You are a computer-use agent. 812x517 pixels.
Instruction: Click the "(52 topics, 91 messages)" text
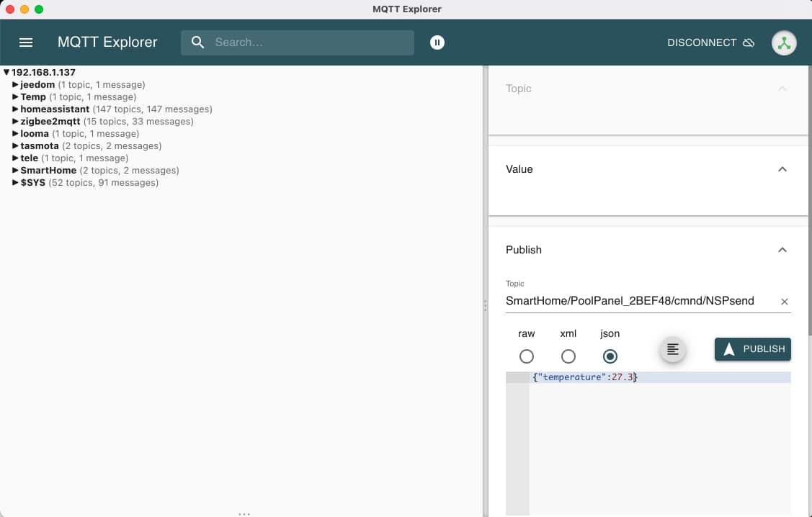[x=104, y=183]
